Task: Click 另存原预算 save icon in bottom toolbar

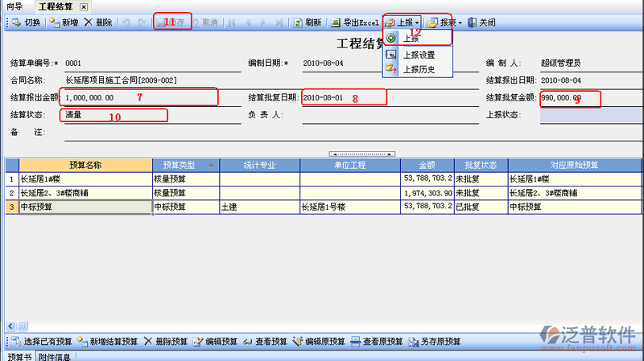Action: click(x=415, y=342)
